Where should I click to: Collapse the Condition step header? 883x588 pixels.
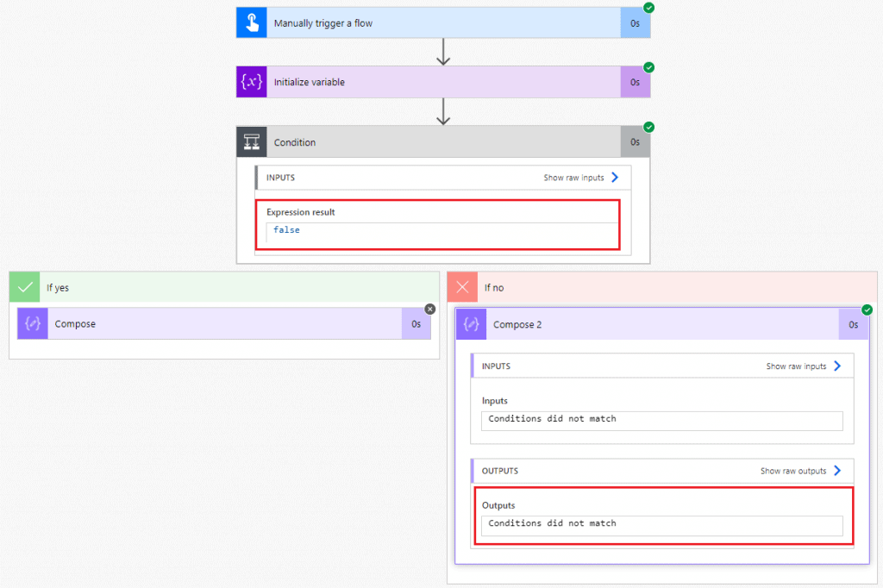[x=443, y=142]
